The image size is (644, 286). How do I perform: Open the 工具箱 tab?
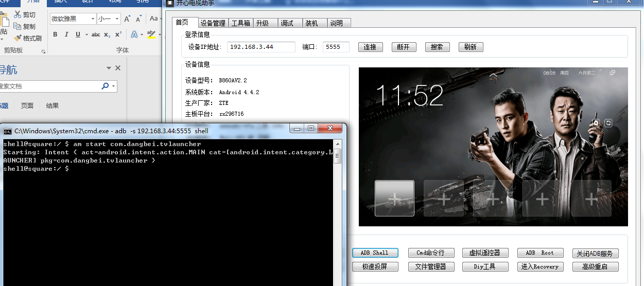240,23
